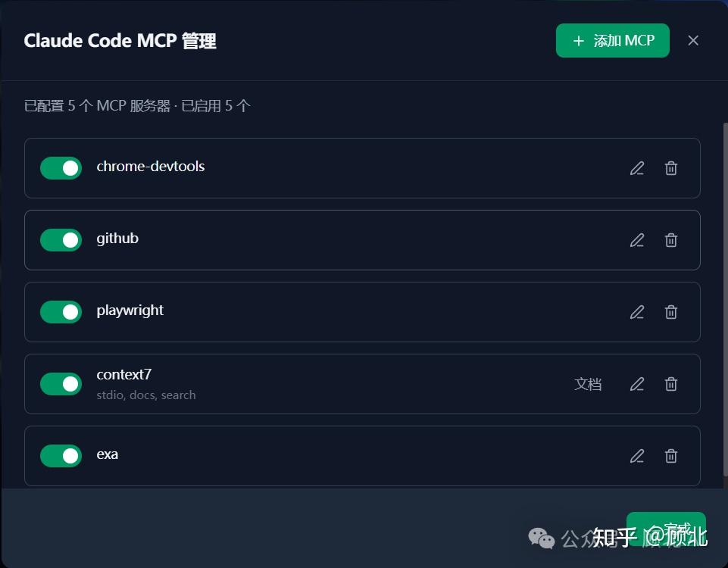Edit the chrome-devtools server settings
728x568 pixels.
pyautogui.click(x=636, y=168)
